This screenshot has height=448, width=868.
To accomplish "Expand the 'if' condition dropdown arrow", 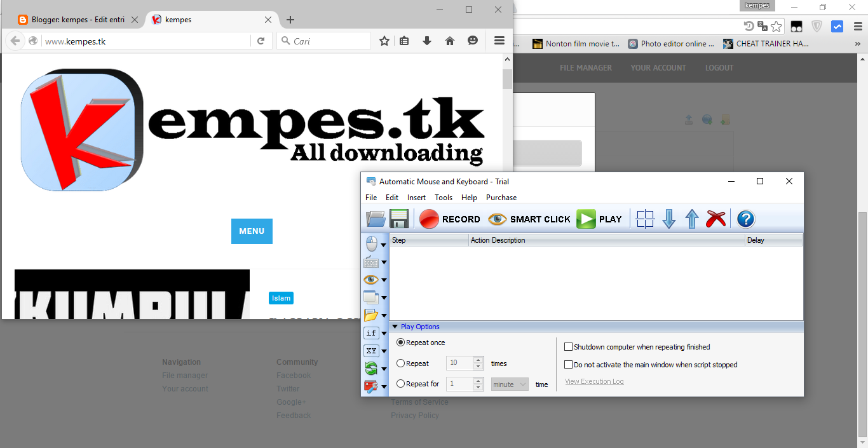I will click(x=384, y=334).
